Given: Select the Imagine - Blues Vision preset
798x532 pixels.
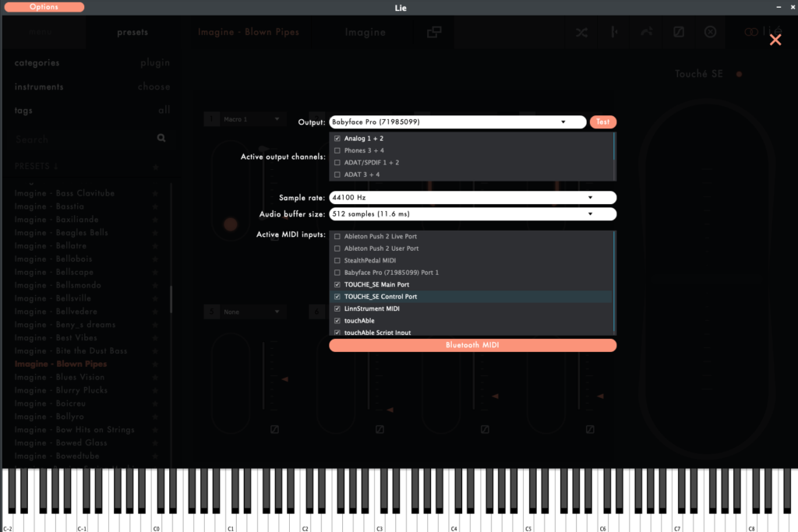Looking at the screenshot, I should (x=61, y=377).
